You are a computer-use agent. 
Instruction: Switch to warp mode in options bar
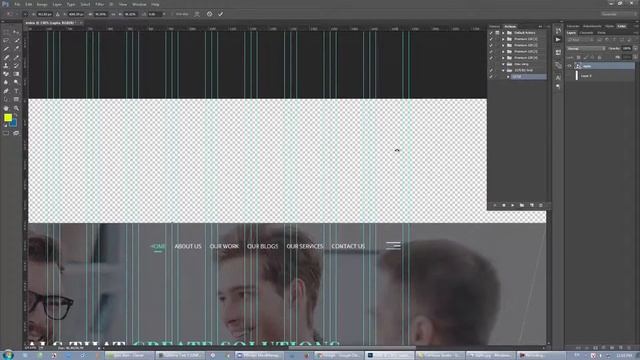point(197,14)
